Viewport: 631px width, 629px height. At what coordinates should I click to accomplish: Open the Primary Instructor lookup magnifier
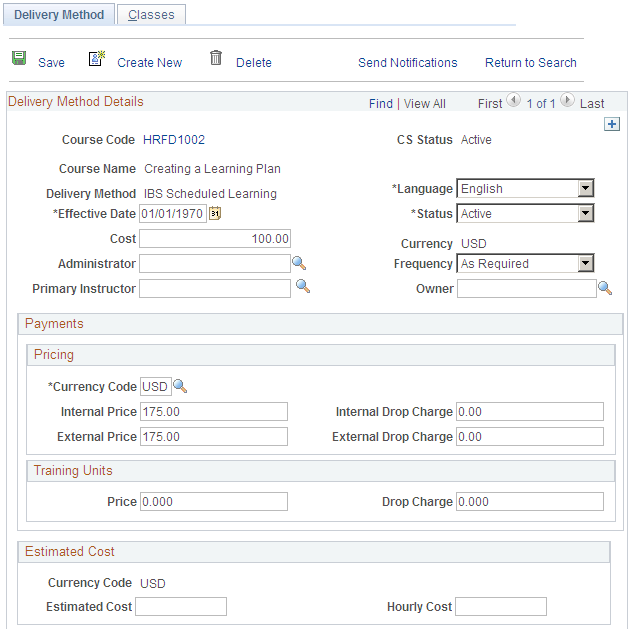click(x=303, y=286)
